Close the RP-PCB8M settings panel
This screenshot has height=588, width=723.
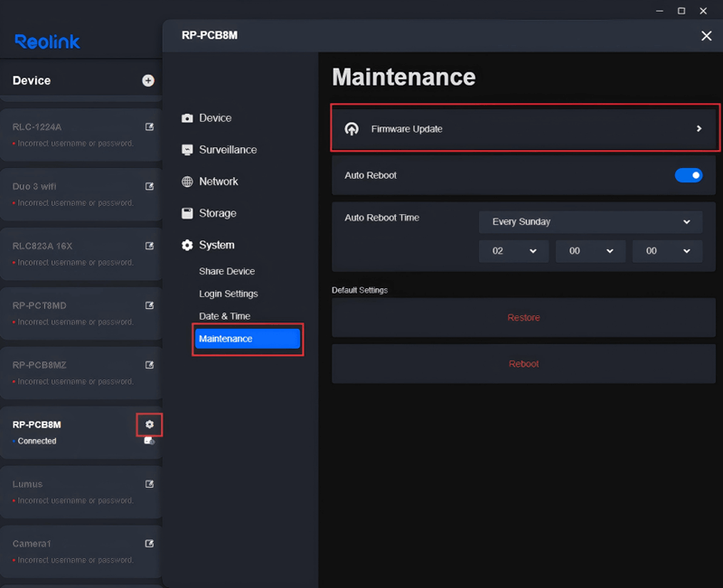(x=706, y=35)
